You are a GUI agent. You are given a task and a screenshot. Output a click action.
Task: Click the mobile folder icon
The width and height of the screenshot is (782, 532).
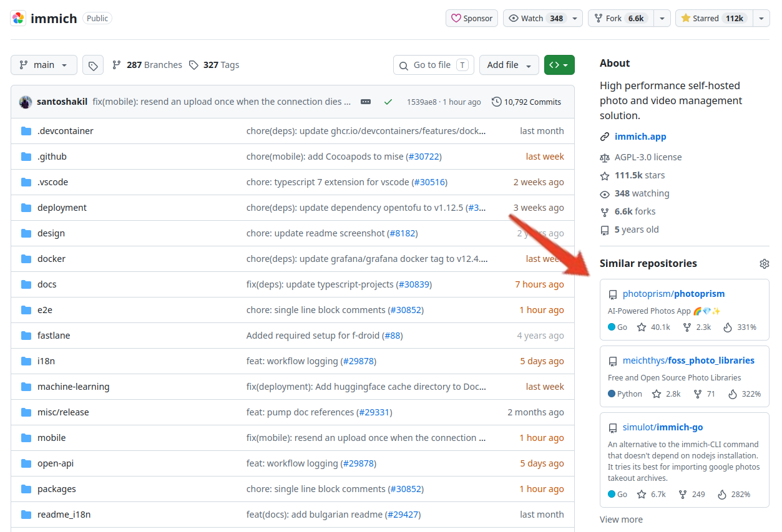click(26, 438)
